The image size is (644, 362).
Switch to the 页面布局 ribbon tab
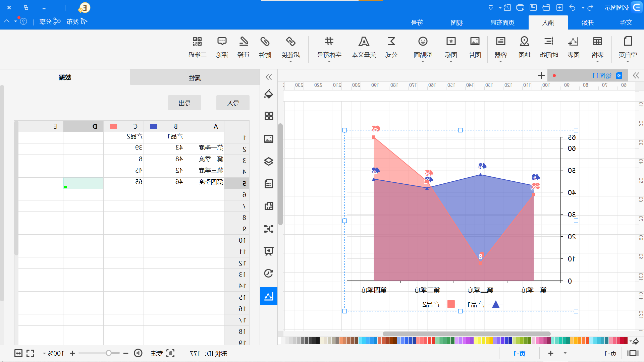(x=502, y=22)
